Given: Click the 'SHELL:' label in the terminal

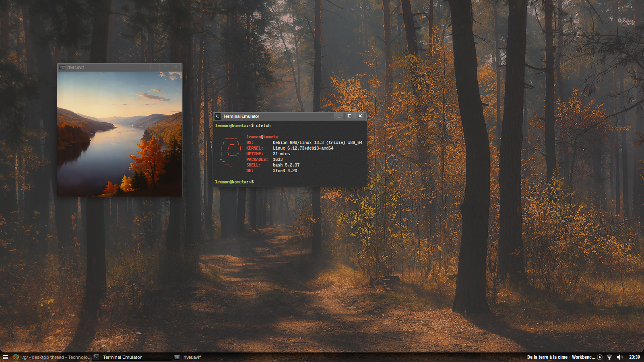Looking at the screenshot, I should click(254, 165).
